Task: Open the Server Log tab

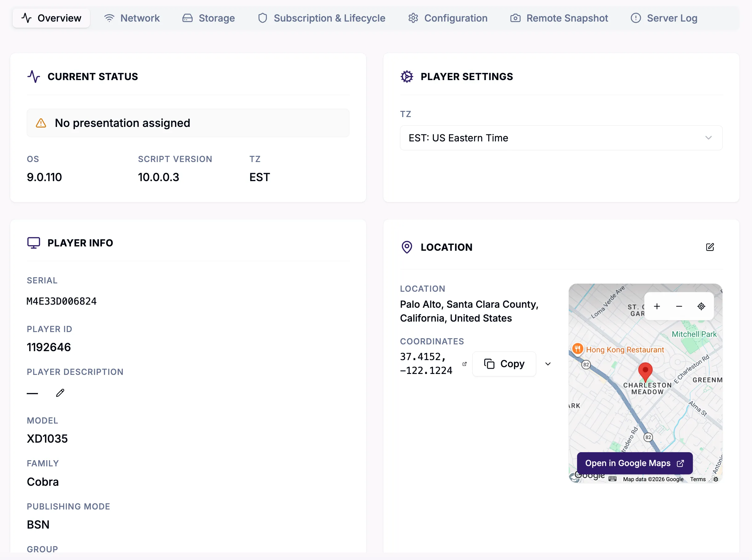Action: 664,18
